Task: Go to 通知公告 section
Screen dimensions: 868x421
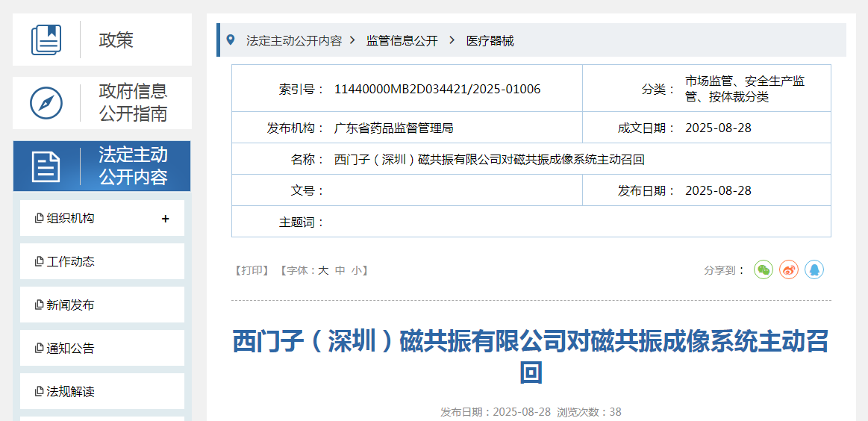Action: [71, 349]
